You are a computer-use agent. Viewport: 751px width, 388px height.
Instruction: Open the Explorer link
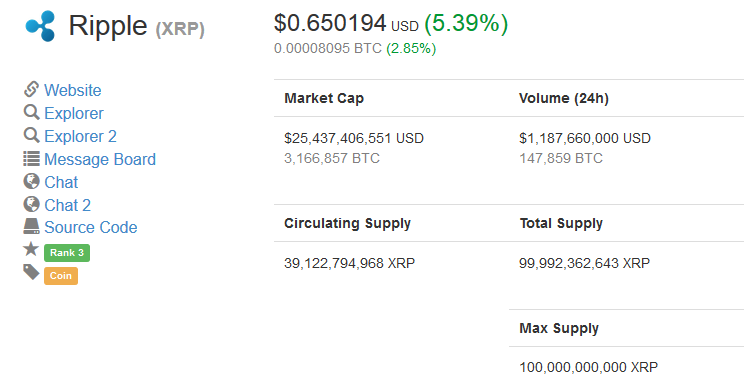(74, 113)
